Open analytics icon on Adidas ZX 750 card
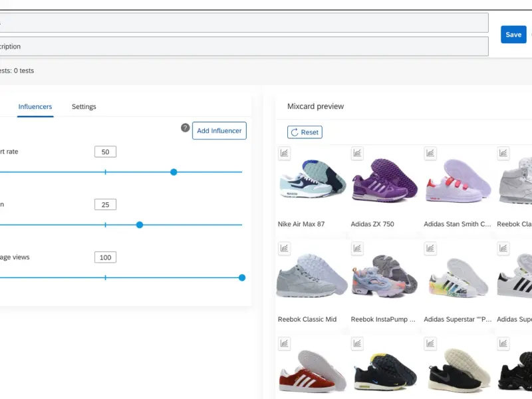The height and width of the screenshot is (399, 532). coord(357,154)
